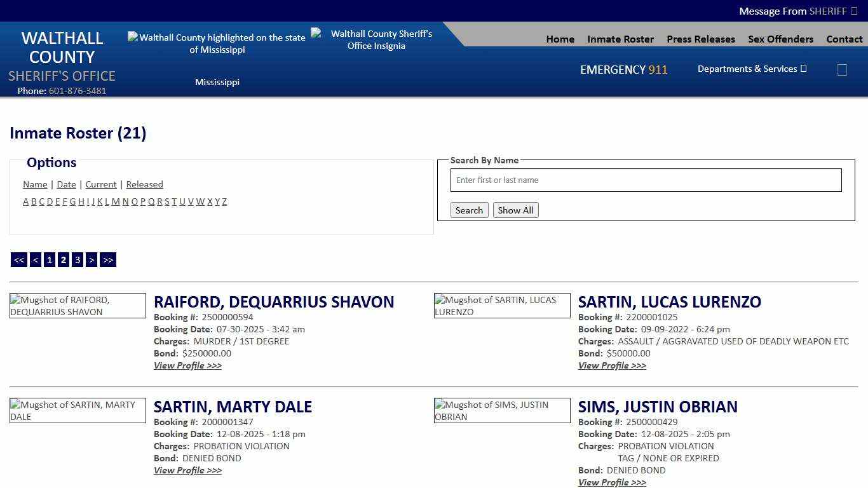Expand the Departments & Services menu
This screenshot has width=868, height=488.
pos(752,69)
